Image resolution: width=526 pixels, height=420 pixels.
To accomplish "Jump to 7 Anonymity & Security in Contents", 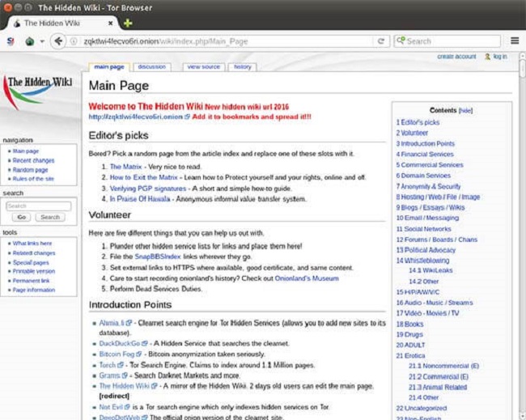I will pyautogui.click(x=428, y=186).
